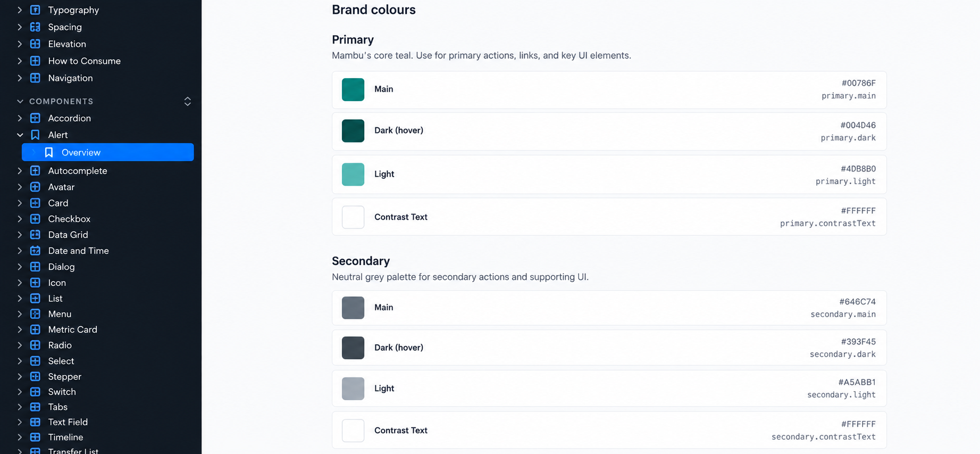Click the Dialog component icon
Image resolution: width=980 pixels, height=454 pixels.
tap(35, 267)
